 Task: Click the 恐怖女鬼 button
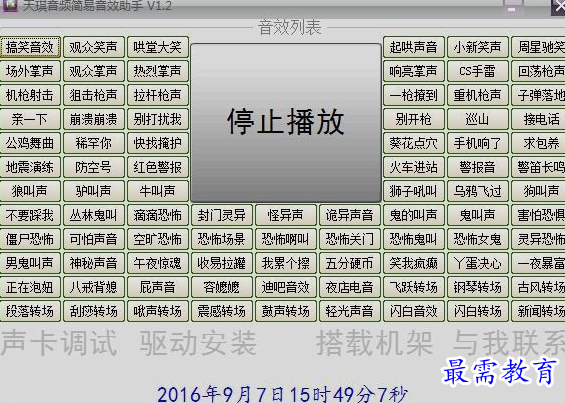pyautogui.click(x=478, y=239)
